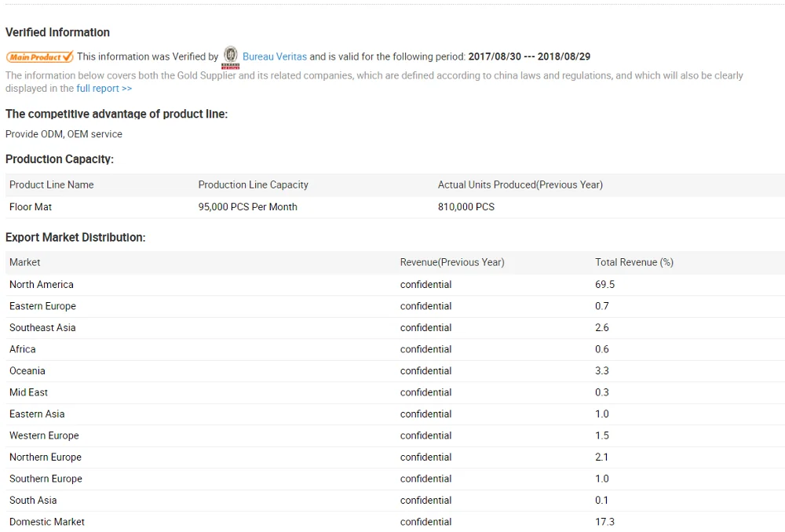Screen dimensions: 785x532
Task: Open the full report link
Action: click(x=104, y=89)
